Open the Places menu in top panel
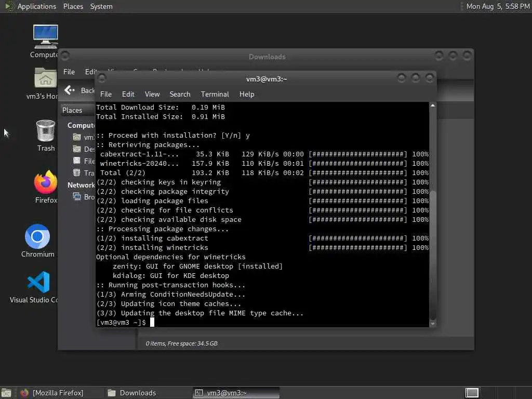532x399 pixels. pyautogui.click(x=73, y=6)
